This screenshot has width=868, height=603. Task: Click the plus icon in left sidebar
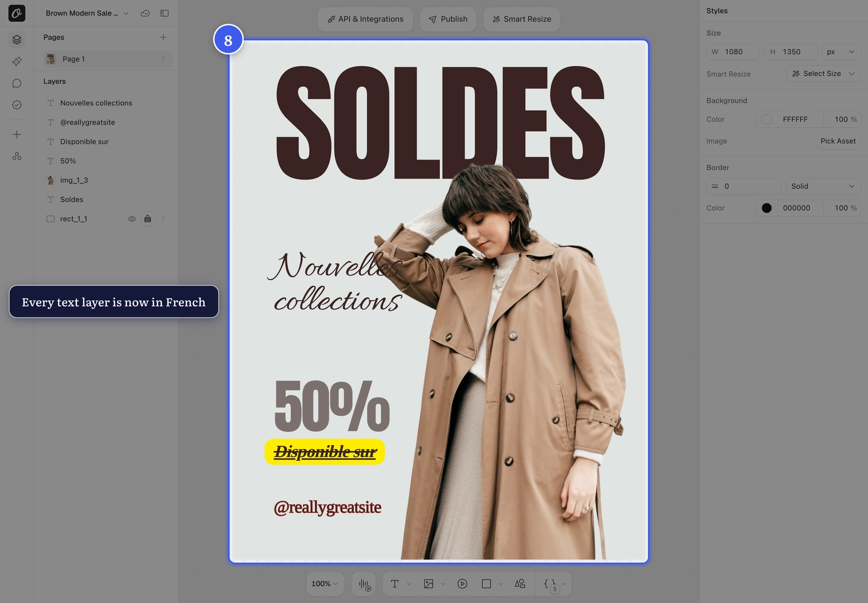click(x=17, y=135)
